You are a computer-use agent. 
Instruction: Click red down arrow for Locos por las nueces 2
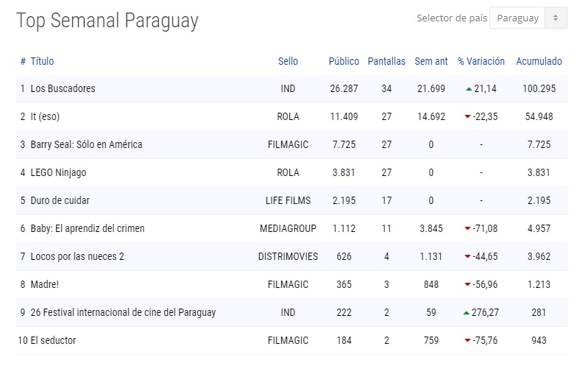pos(467,257)
